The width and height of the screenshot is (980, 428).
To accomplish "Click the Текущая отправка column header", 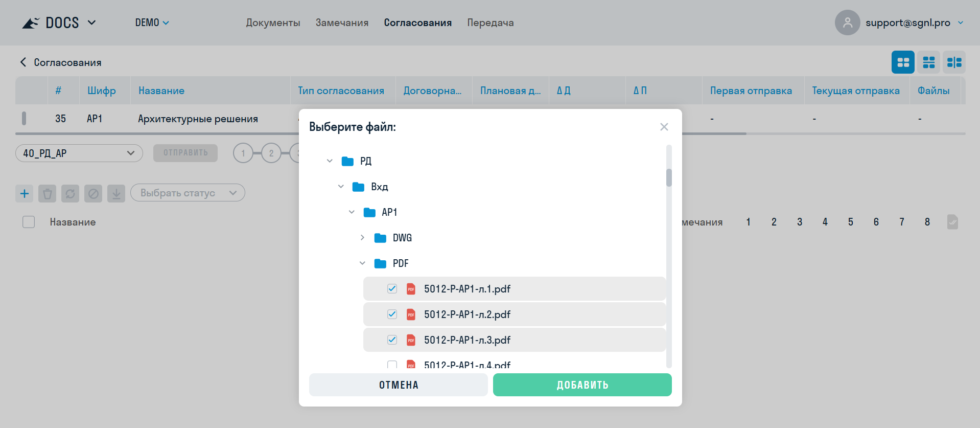I will click(x=856, y=91).
